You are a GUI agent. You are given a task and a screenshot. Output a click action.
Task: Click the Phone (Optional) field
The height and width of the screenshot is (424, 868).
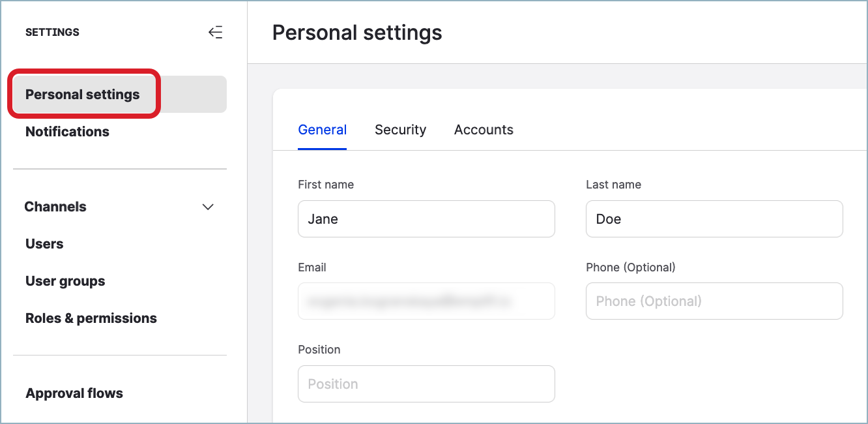point(714,301)
